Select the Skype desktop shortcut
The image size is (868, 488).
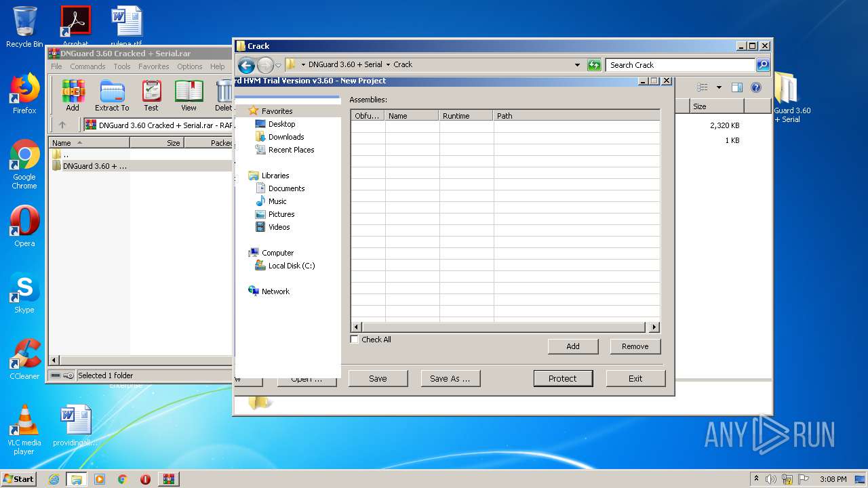click(x=24, y=293)
